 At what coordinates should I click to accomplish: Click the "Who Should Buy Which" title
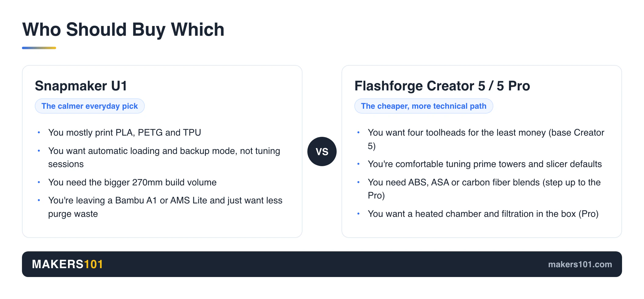click(123, 30)
